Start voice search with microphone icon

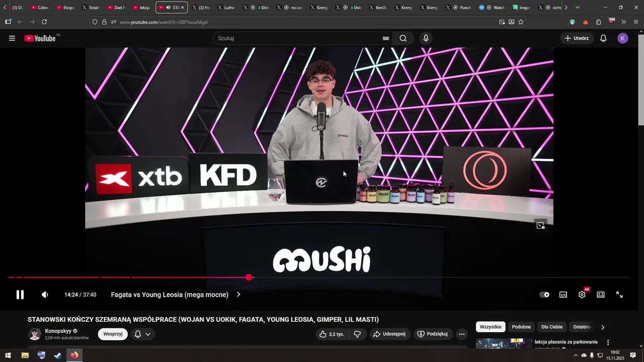click(x=426, y=38)
